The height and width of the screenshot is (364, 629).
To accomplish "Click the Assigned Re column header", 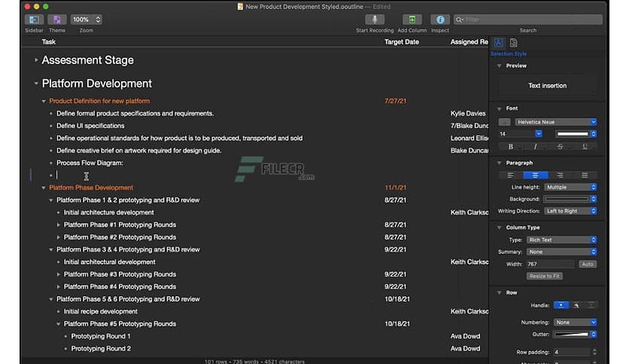I will coord(469,41).
